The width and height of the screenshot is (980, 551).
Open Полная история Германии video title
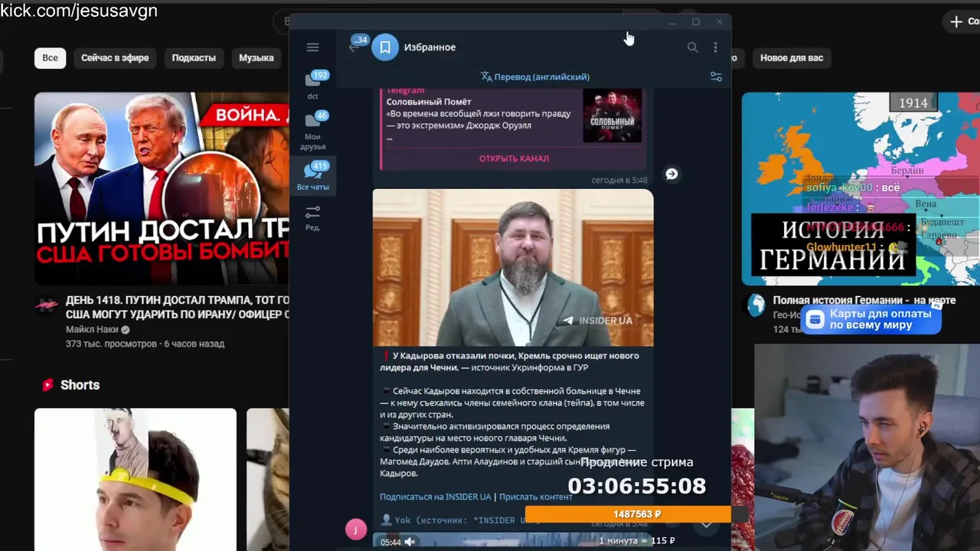tap(865, 301)
